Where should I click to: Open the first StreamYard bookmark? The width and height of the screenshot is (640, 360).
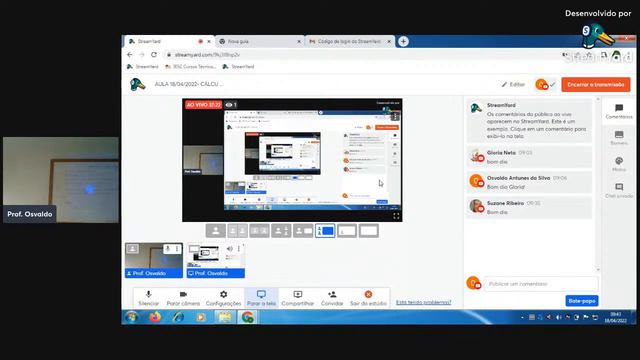pyautogui.click(x=142, y=67)
